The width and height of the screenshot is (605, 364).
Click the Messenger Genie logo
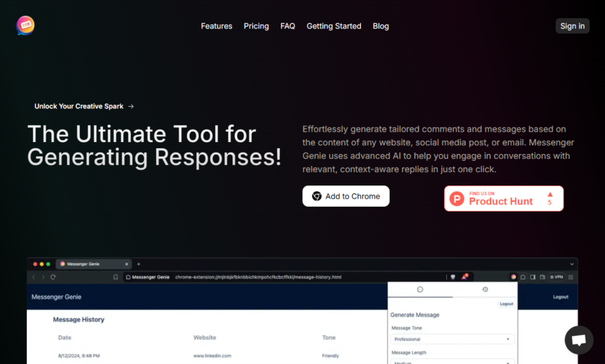click(x=26, y=26)
